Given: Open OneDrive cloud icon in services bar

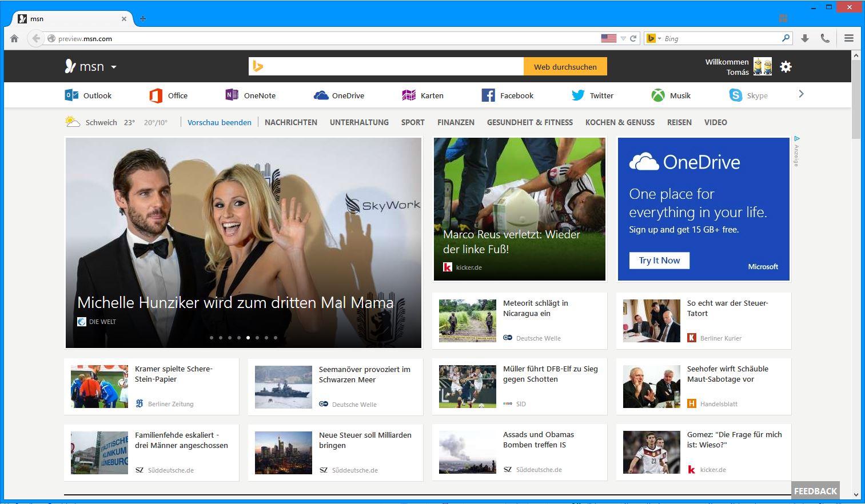Looking at the screenshot, I should (x=321, y=95).
